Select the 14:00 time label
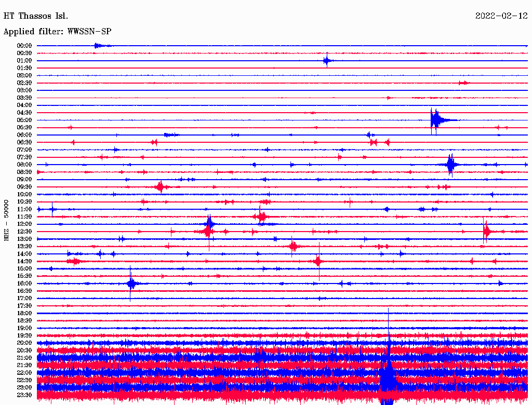This screenshot has height=405, width=532. tap(24, 254)
